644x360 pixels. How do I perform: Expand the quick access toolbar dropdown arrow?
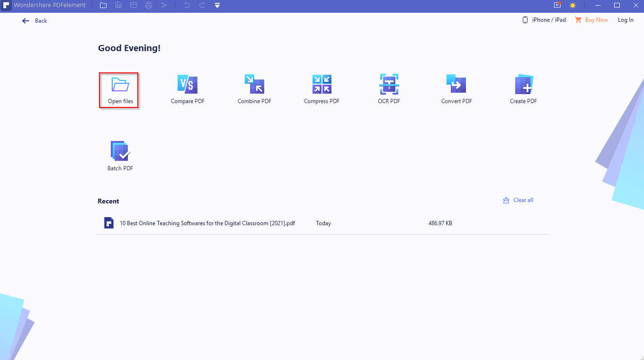coord(217,6)
